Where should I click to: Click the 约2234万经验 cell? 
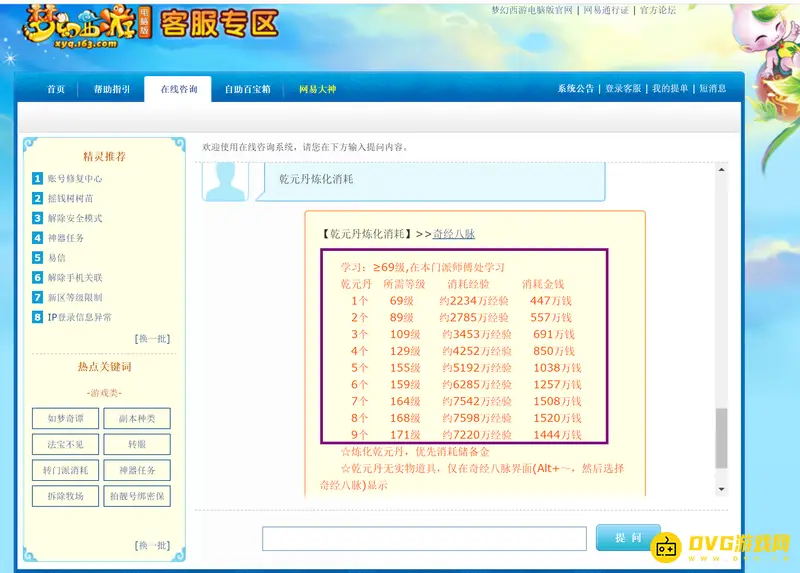pyautogui.click(x=473, y=301)
